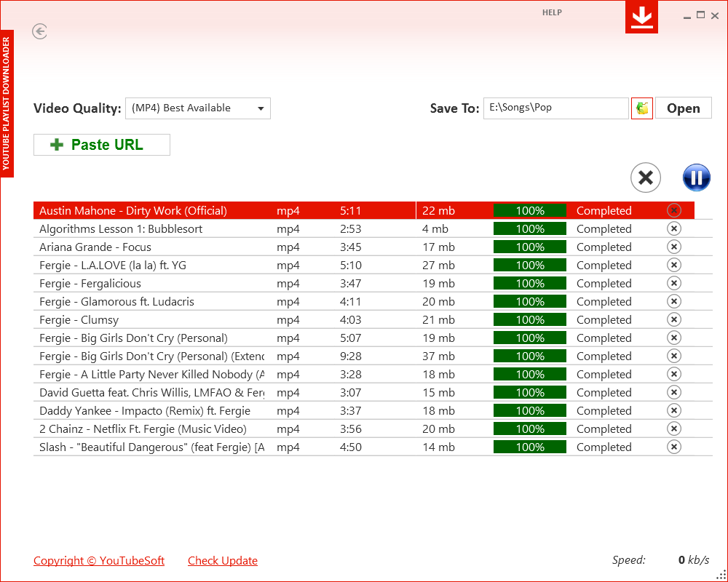This screenshot has height=582, width=728.
Task: Click '0 kb/s' speed readout
Action: (x=694, y=559)
